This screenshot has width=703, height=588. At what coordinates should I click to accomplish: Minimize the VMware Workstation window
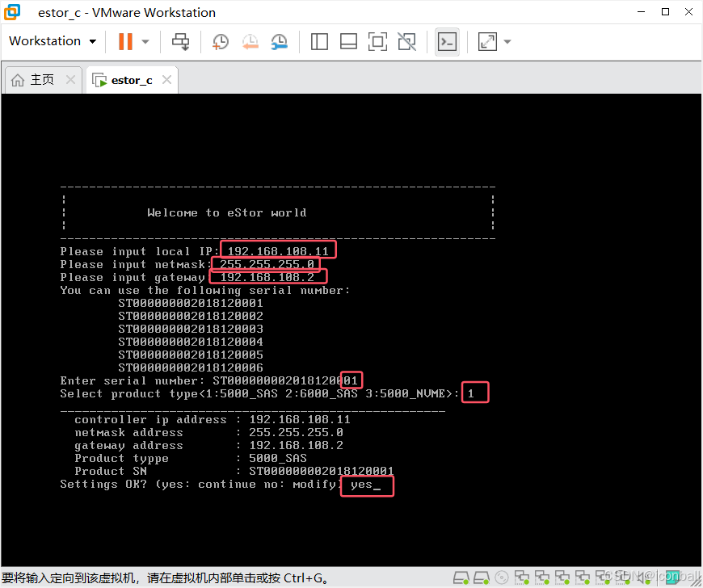coord(641,11)
